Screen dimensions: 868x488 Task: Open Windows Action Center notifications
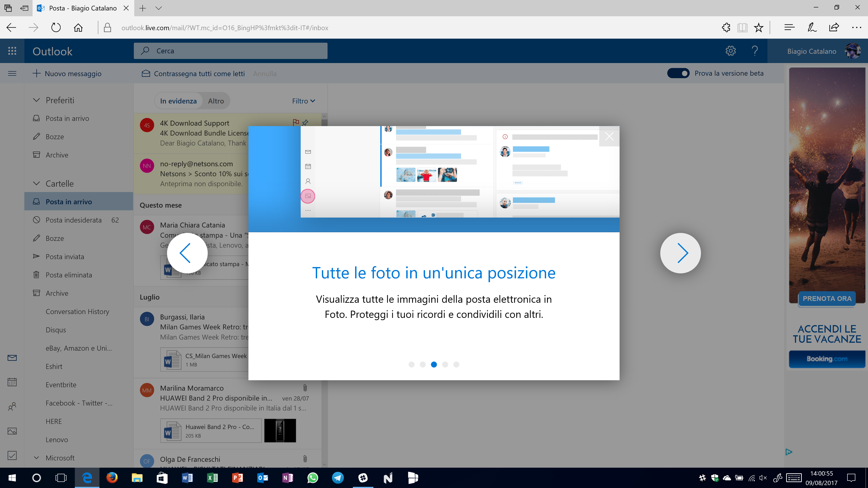click(x=851, y=478)
